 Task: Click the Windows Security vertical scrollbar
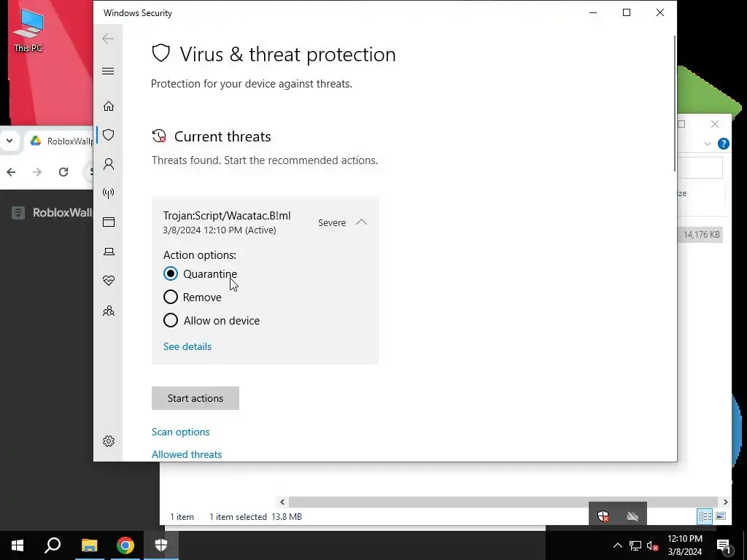click(x=675, y=104)
